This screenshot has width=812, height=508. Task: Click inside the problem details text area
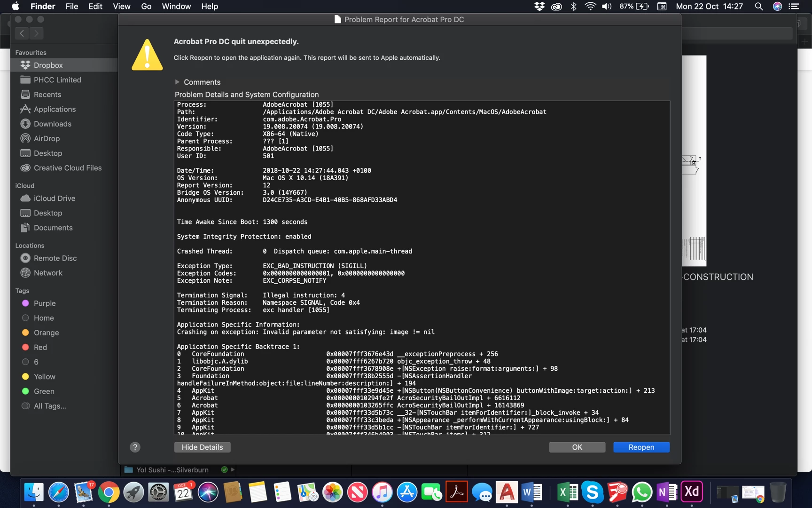click(422, 268)
